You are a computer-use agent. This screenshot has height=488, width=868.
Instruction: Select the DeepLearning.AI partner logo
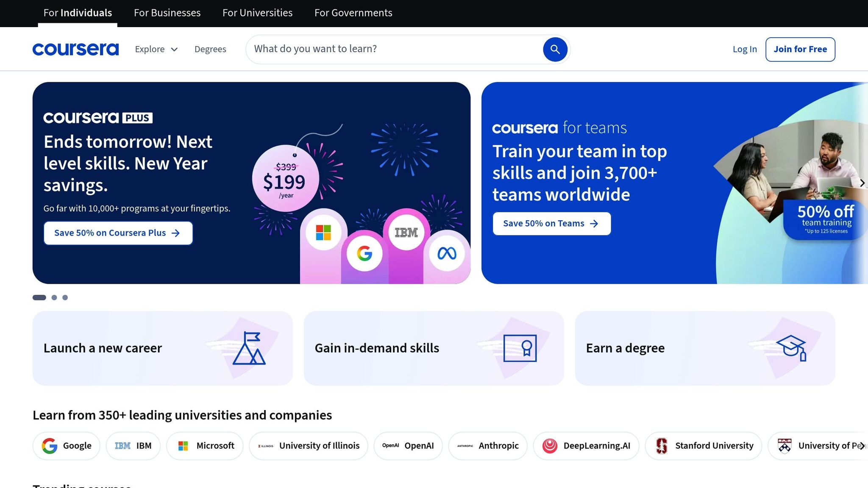(x=586, y=446)
